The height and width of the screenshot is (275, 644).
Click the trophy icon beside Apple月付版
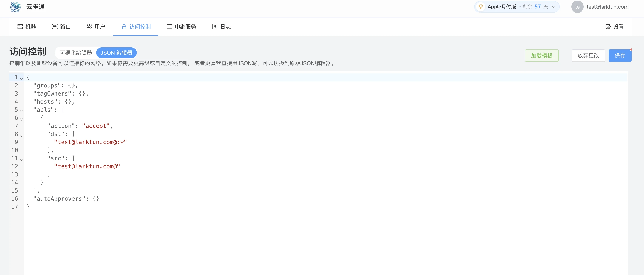point(480,7)
